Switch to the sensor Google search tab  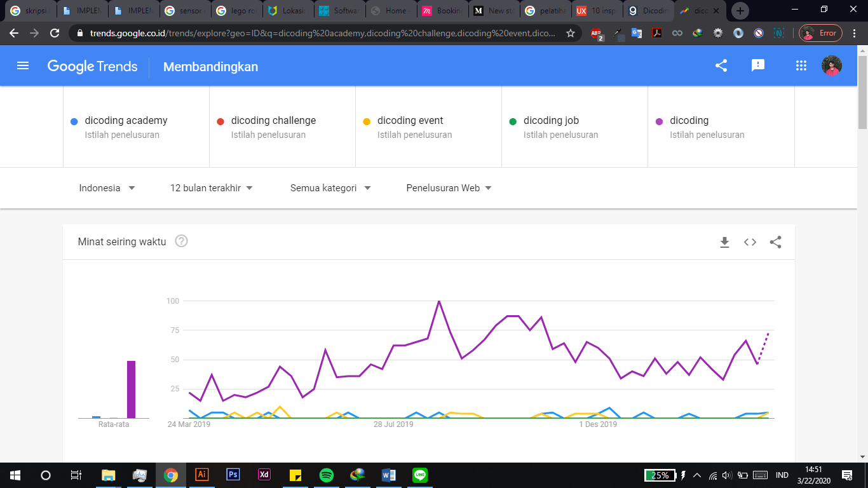point(185,11)
